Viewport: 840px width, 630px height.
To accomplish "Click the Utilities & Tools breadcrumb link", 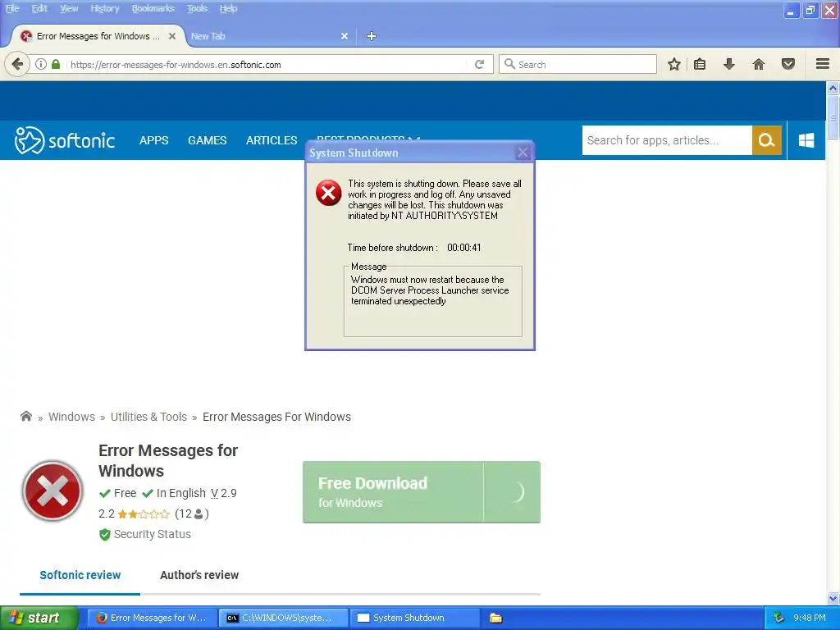I will 149,417.
